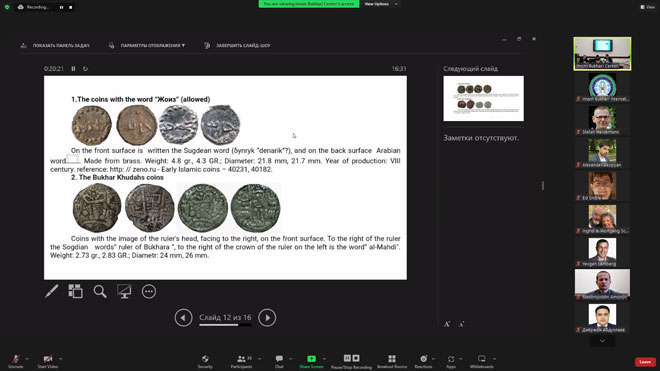Start Video in Zoom toolbar

click(48, 361)
